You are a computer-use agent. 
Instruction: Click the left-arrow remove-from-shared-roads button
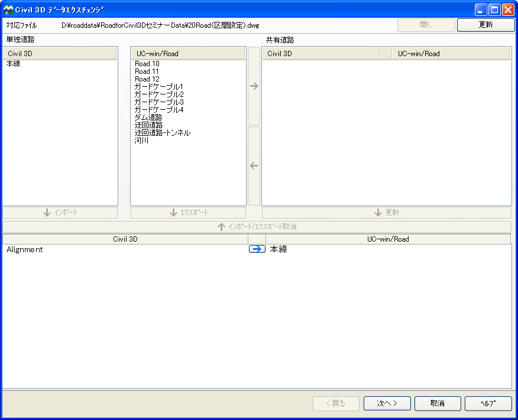tap(254, 166)
